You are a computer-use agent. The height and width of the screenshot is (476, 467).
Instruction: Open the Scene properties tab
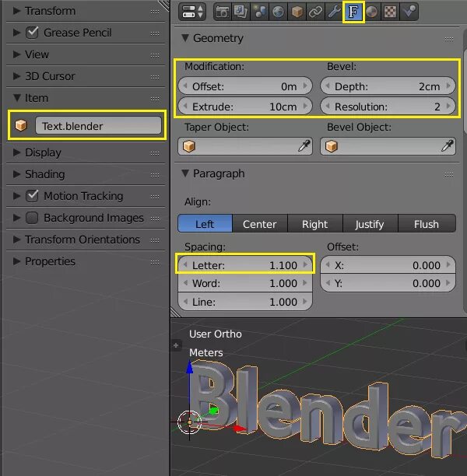tap(259, 12)
